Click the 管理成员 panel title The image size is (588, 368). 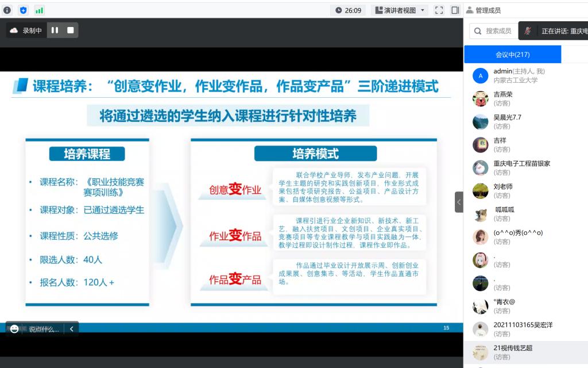pos(488,10)
